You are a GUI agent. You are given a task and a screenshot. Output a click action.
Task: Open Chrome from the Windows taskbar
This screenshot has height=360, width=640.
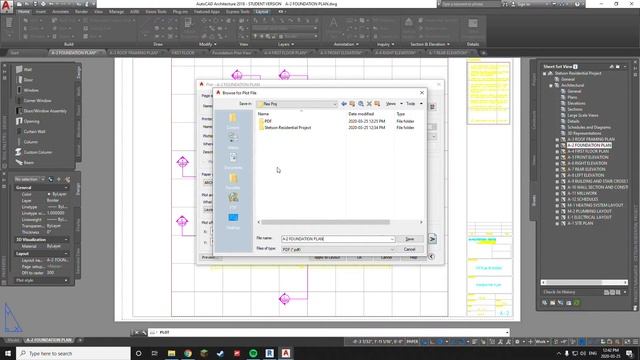(188, 353)
